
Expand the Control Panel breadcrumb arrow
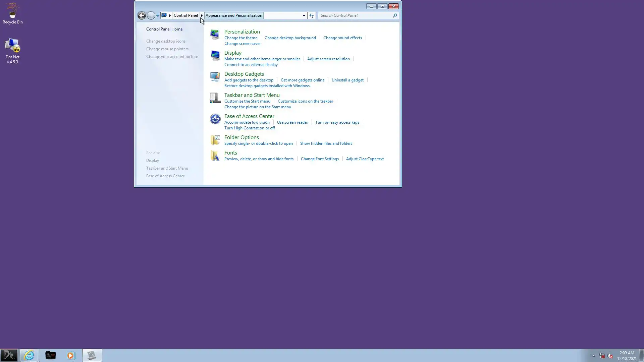202,15
